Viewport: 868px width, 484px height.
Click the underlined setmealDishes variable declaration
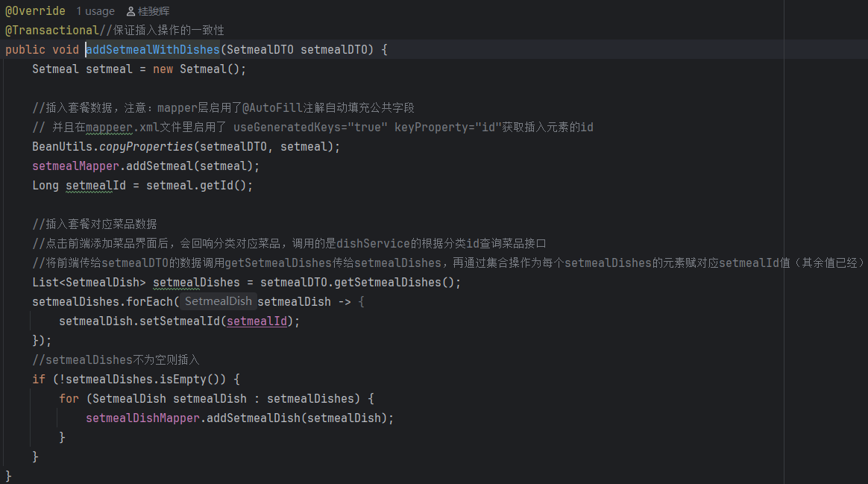point(197,283)
